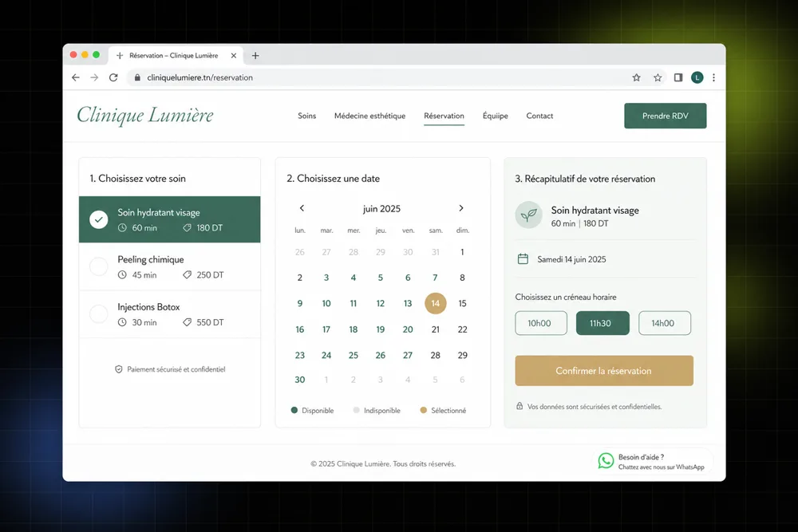Select the Peeling chimique radio option

click(98, 266)
